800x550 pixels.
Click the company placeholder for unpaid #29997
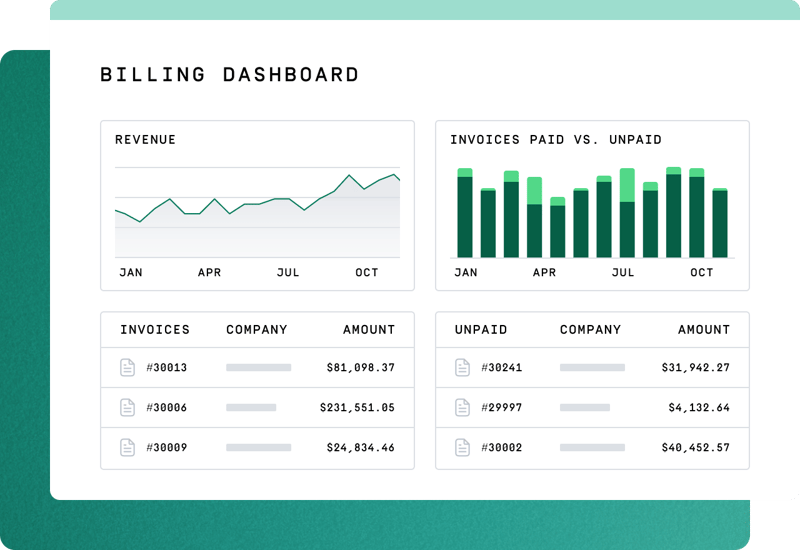tap(585, 407)
